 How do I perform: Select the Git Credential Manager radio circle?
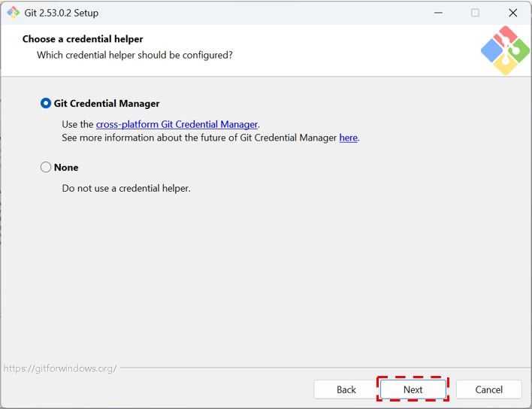click(46, 104)
